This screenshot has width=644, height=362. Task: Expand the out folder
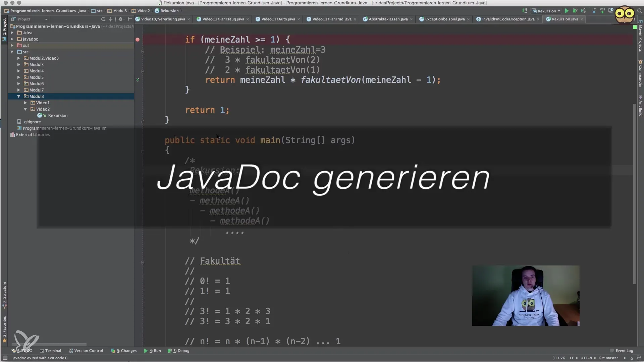pos(12,45)
